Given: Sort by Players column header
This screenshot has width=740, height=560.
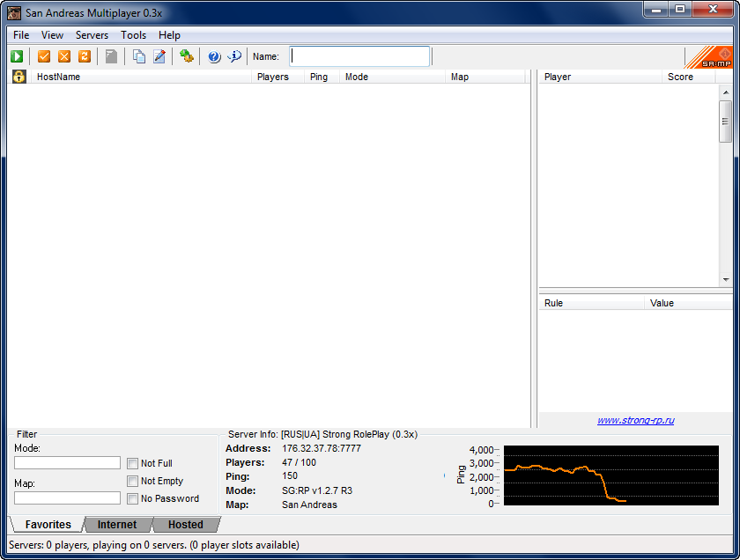Looking at the screenshot, I should [277, 77].
